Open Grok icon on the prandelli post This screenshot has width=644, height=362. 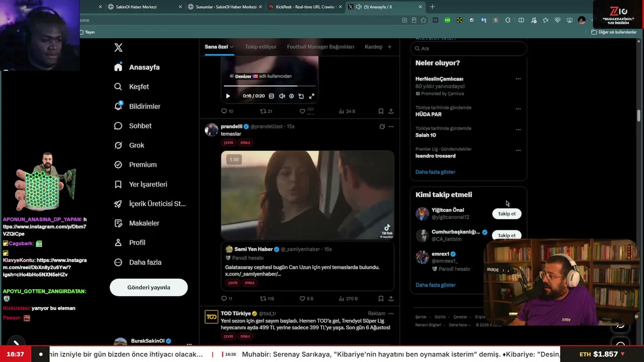point(382,127)
